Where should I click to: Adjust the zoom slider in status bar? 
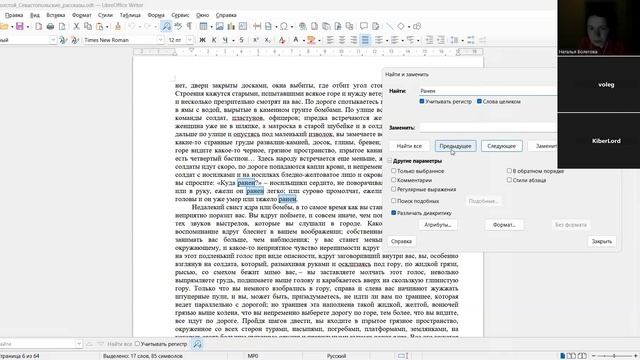[x=614, y=356]
